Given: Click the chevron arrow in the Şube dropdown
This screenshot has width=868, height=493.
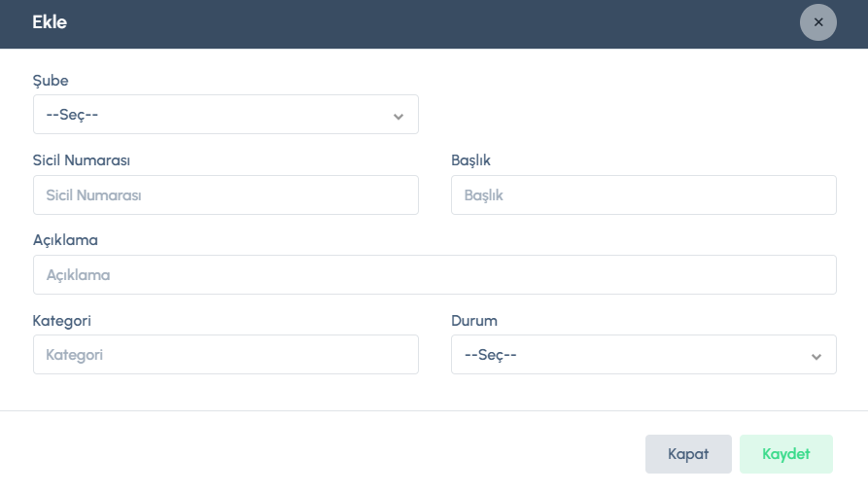Looking at the screenshot, I should [x=398, y=116].
